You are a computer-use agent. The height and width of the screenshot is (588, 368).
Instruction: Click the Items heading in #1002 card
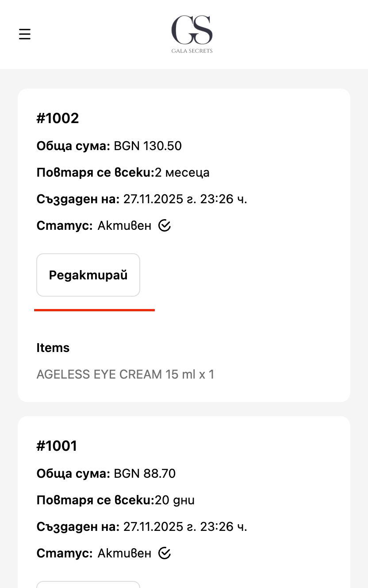(53, 348)
